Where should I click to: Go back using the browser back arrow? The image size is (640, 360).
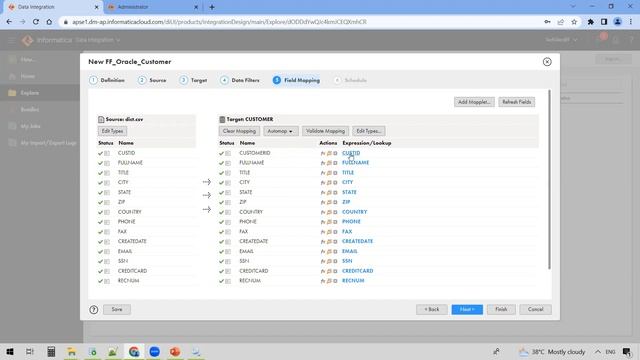[x=9, y=22]
